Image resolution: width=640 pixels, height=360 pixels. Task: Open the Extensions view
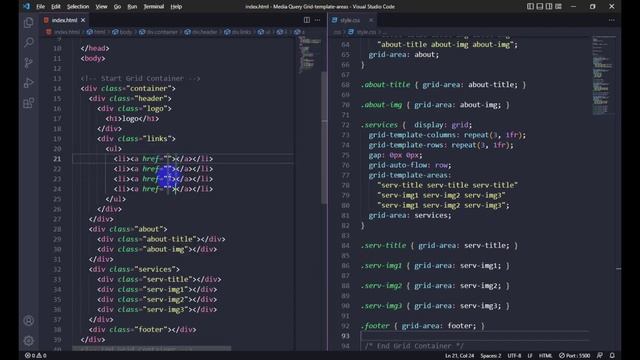tap(29, 103)
